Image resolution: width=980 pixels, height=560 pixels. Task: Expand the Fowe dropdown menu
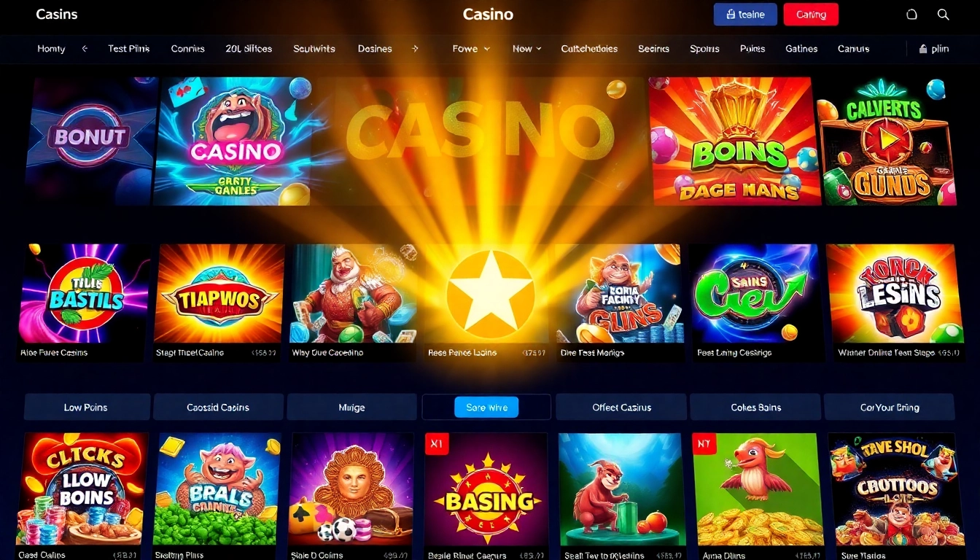coord(471,49)
